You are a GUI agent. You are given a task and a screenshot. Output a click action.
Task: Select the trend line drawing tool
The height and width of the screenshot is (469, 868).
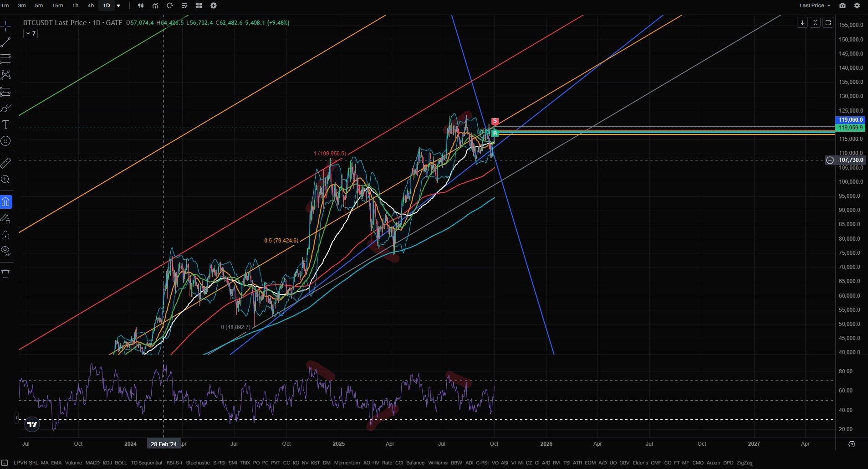click(x=5, y=42)
